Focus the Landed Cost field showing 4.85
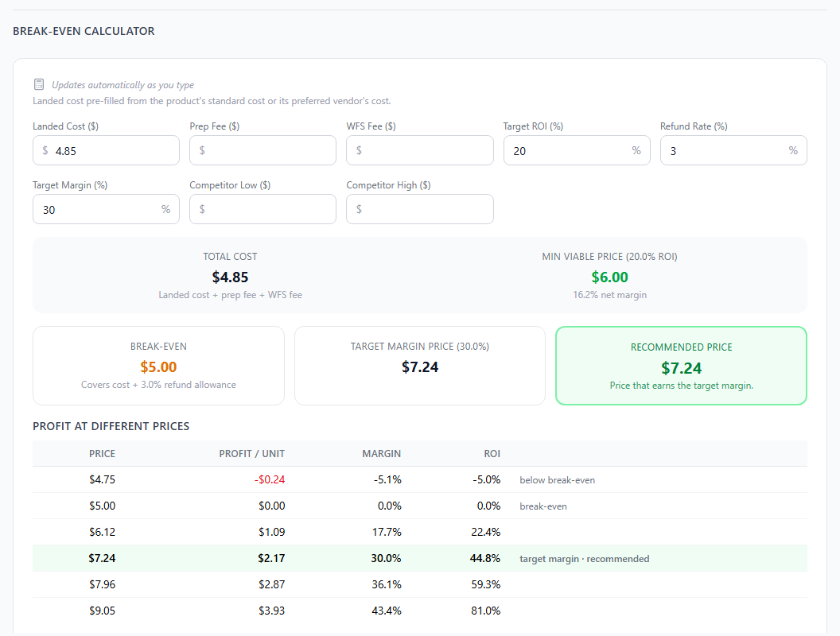The width and height of the screenshot is (840, 636). tap(106, 150)
